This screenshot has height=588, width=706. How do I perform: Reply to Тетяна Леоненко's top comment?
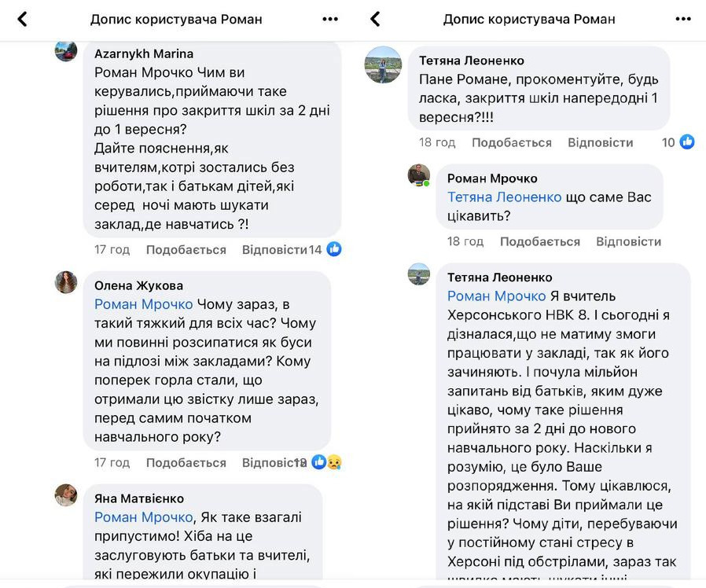point(601,142)
